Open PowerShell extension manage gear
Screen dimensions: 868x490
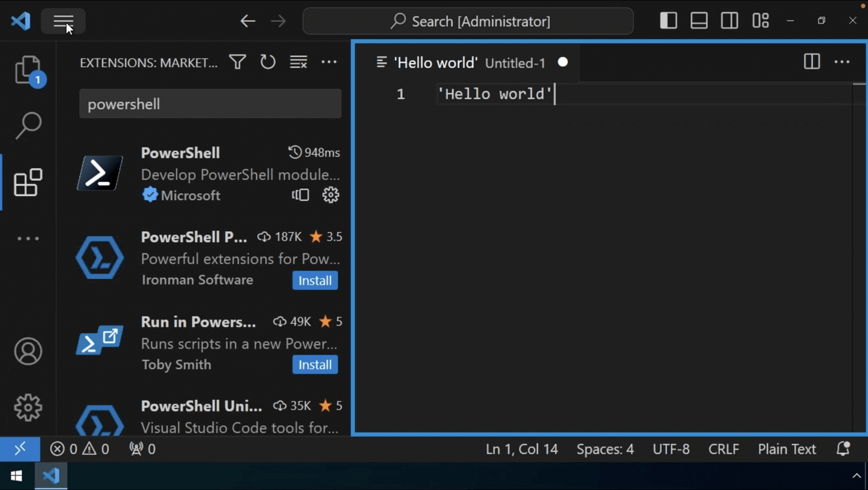[331, 195]
